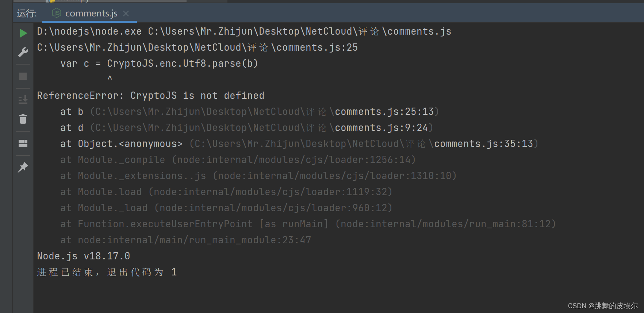
Task: Select the Module._compile loader:1256:14 frame
Action: [x=238, y=160]
